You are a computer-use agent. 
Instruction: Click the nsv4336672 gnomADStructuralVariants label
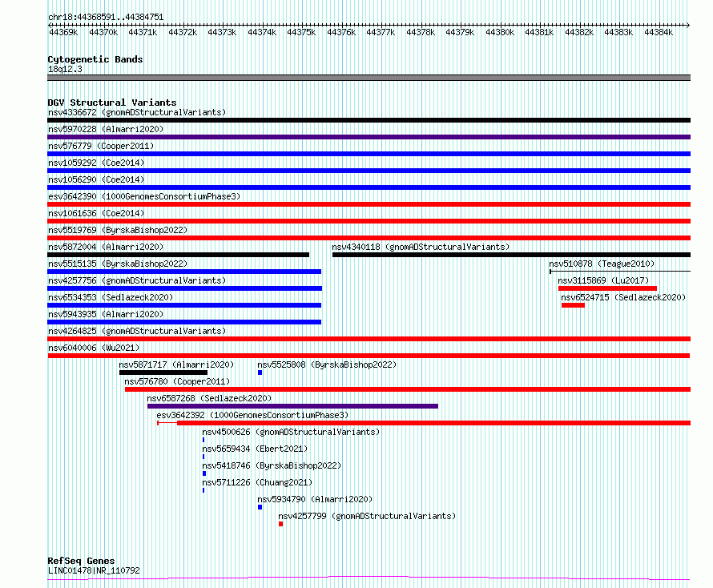(x=137, y=112)
